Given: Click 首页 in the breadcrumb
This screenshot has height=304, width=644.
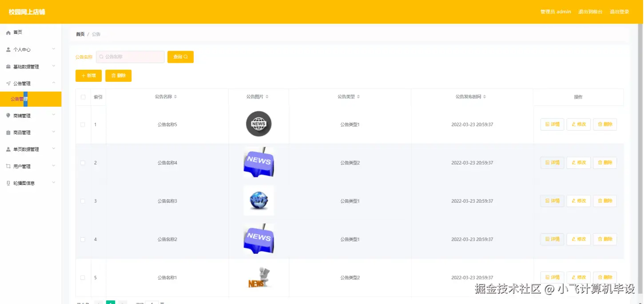Looking at the screenshot, I should tap(80, 34).
